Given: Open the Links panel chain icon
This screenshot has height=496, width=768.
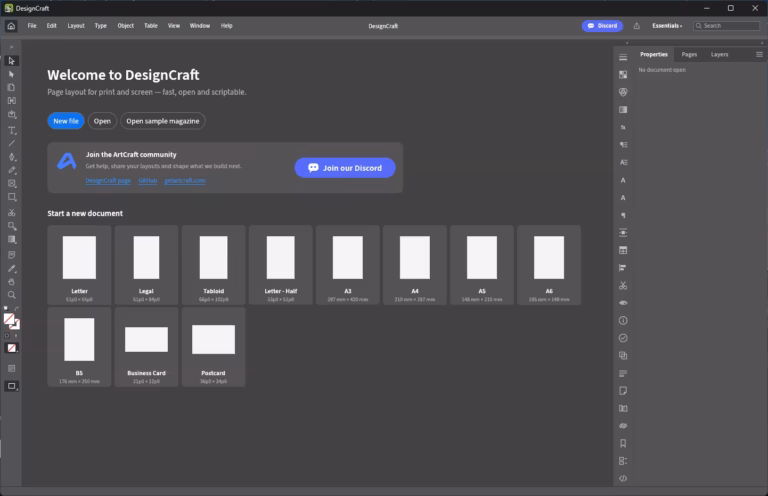Looking at the screenshot, I should point(623,425).
